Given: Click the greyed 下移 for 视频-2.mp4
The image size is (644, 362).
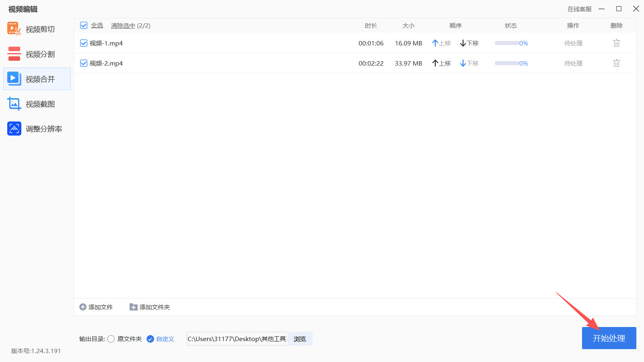Looking at the screenshot, I should (469, 63).
